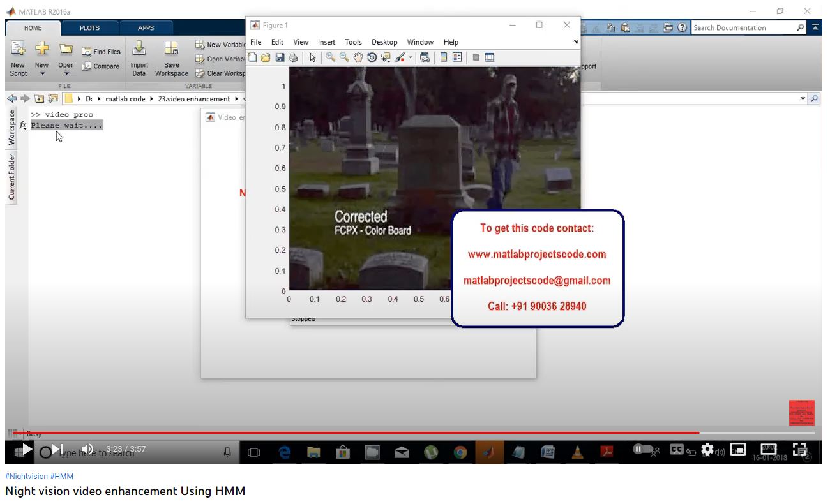Click the Save Figure floppy disk icon
This screenshot has height=504, width=830.
280,57
